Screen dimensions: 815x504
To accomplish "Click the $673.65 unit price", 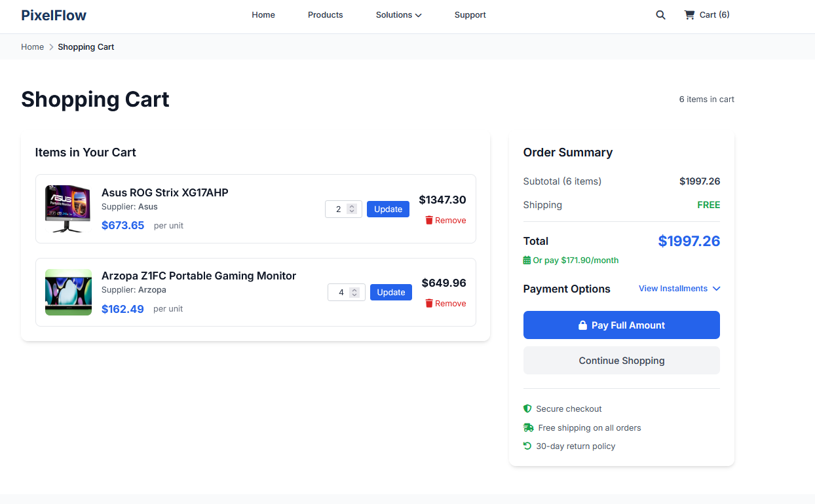I will (x=123, y=226).
